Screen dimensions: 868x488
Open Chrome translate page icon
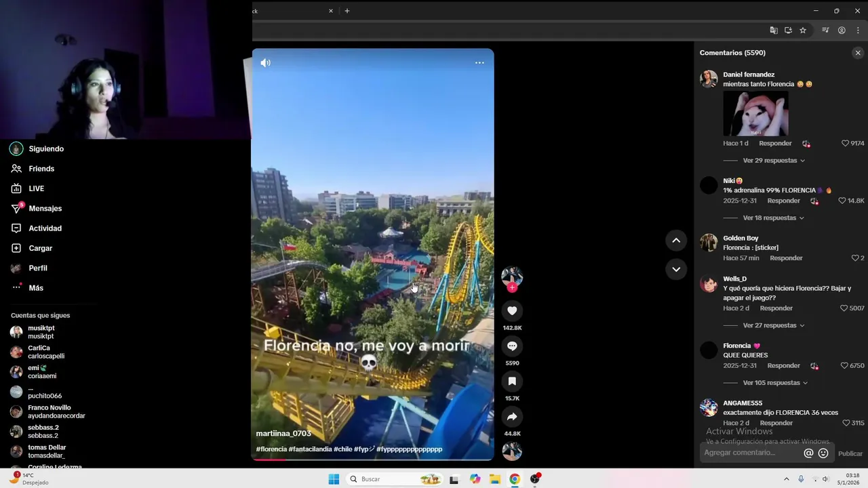[774, 30]
